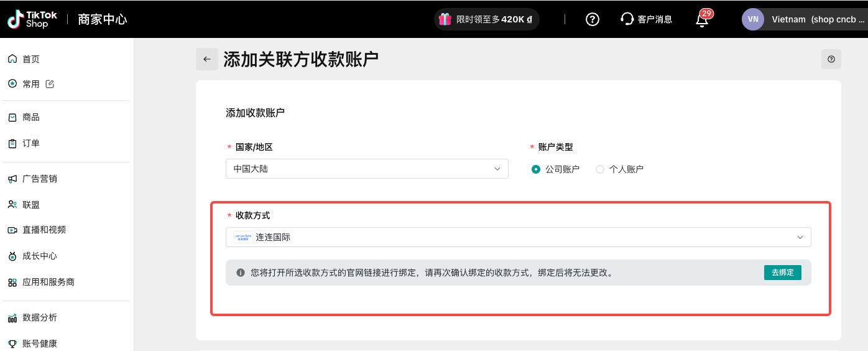Image resolution: width=868 pixels, height=351 pixels.
Task: Click the edit icon next to 常用
Action: [x=50, y=84]
